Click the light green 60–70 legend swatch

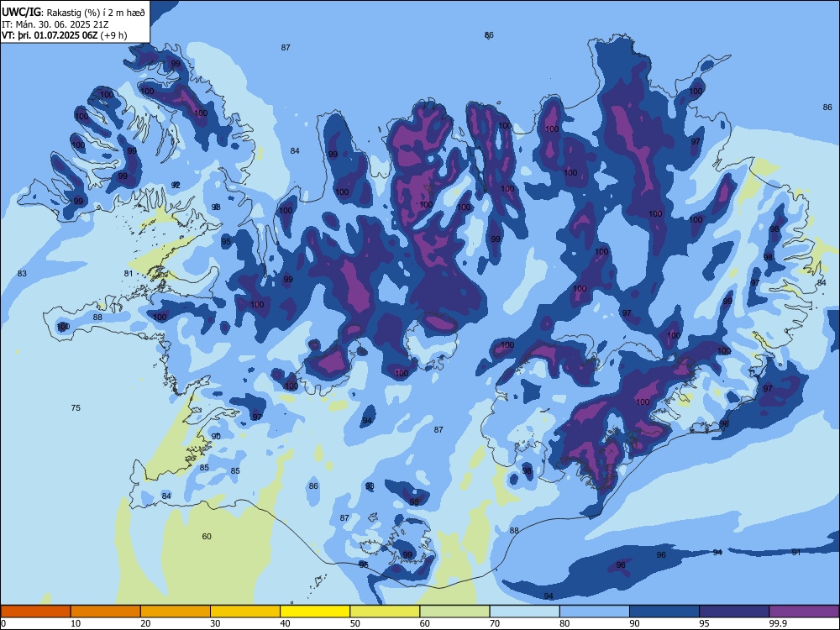click(x=454, y=612)
